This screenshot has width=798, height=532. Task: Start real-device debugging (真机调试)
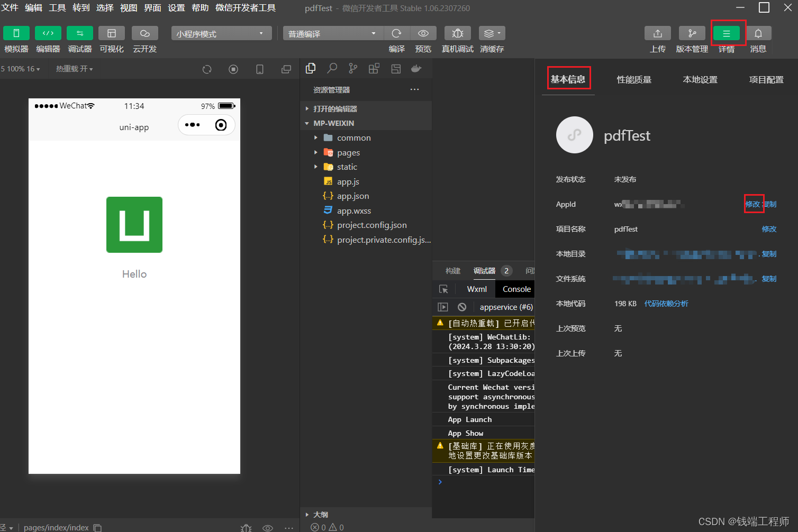click(458, 33)
